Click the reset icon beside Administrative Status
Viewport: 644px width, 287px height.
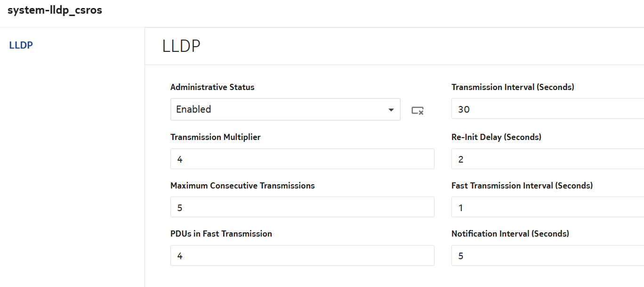[417, 110]
